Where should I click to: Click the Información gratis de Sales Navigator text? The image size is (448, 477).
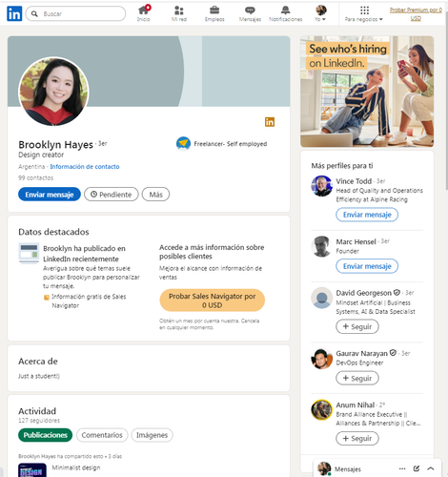click(89, 301)
